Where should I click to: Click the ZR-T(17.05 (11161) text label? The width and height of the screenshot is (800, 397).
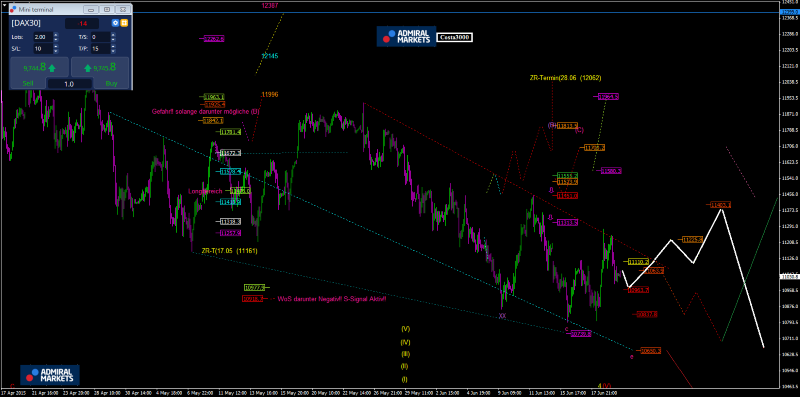229,251
